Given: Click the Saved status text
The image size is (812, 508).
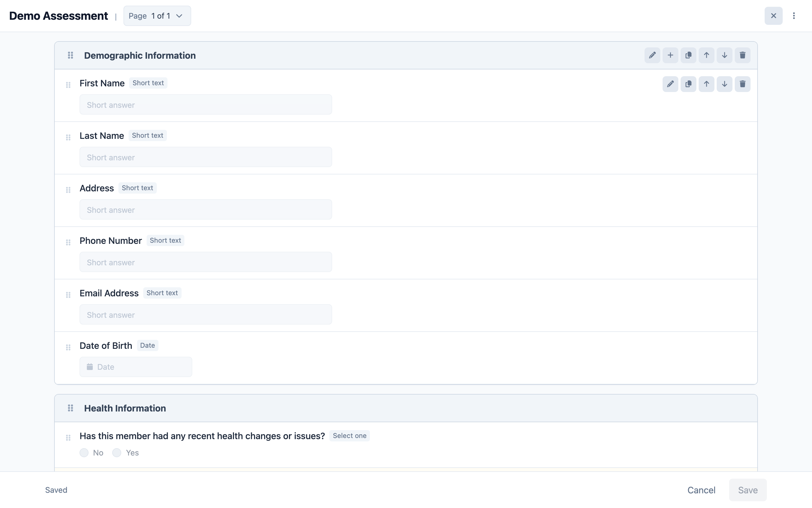Looking at the screenshot, I should point(56,490).
